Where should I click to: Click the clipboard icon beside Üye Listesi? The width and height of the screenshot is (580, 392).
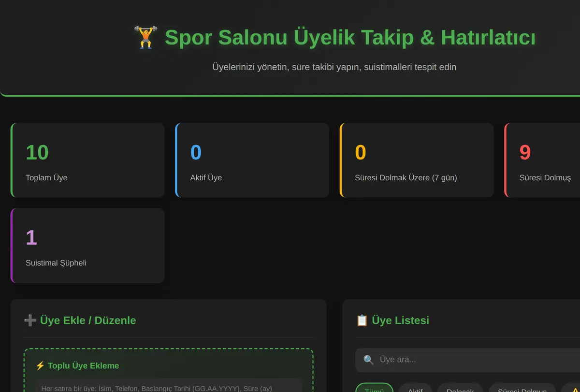tap(362, 320)
